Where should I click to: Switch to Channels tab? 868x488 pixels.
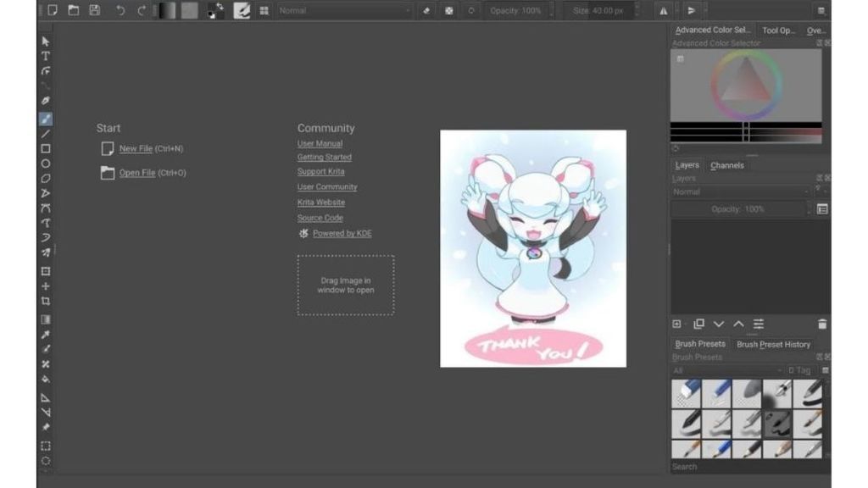(x=726, y=165)
